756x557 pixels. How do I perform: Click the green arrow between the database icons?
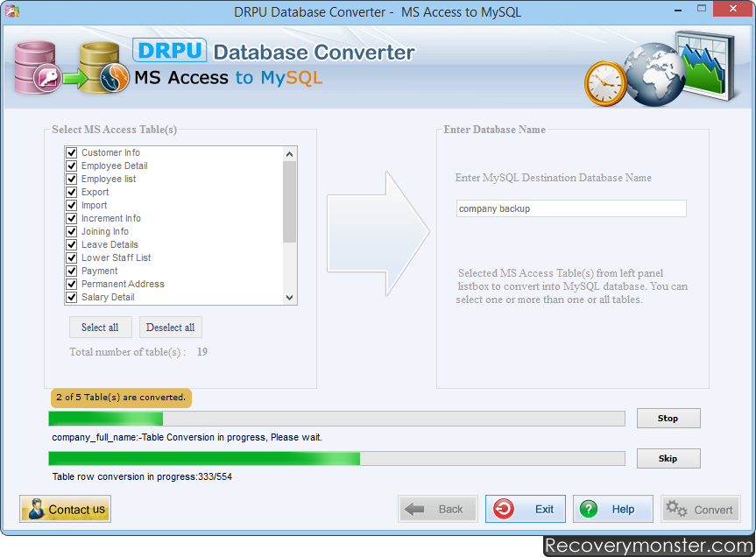click(x=75, y=78)
